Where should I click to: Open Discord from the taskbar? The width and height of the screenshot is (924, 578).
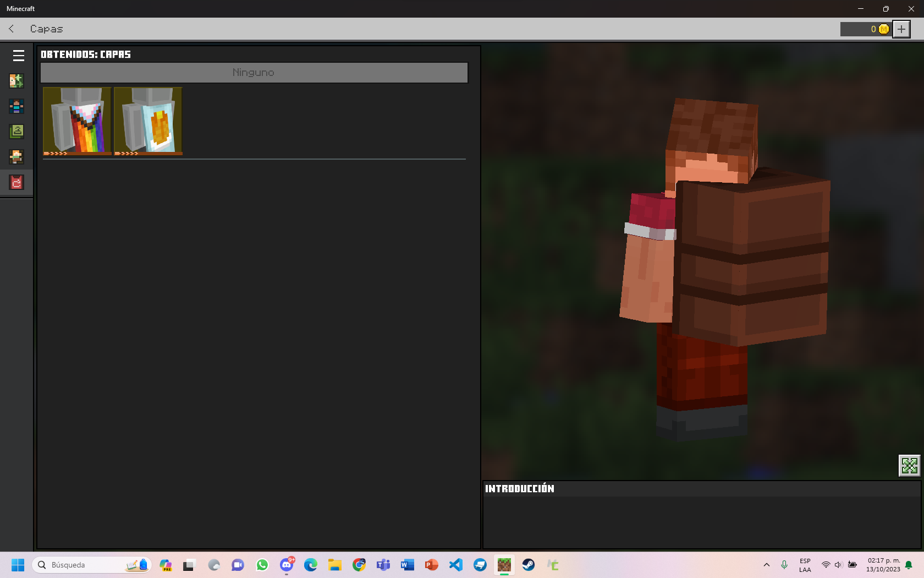pyautogui.click(x=287, y=565)
